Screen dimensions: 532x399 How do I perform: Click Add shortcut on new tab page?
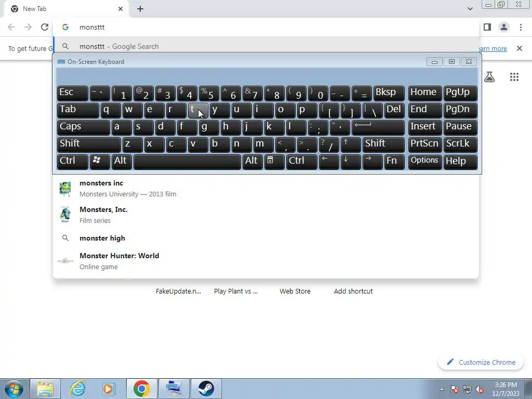click(353, 291)
